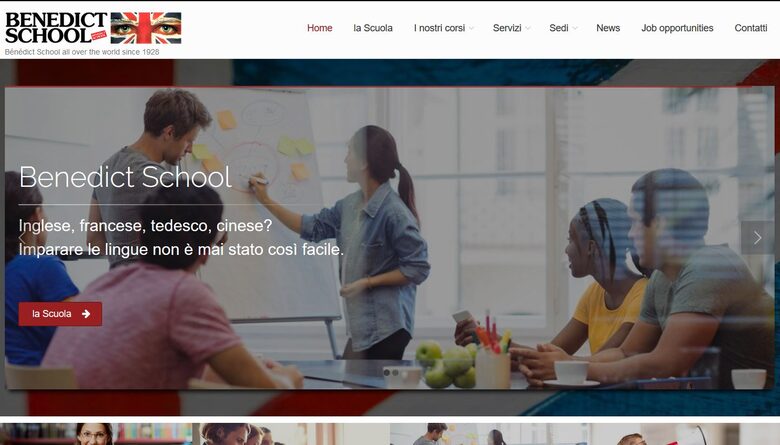Screen dimensions: 780x445
Task: Click the Union Jack eyes logo image
Action: 146,28
